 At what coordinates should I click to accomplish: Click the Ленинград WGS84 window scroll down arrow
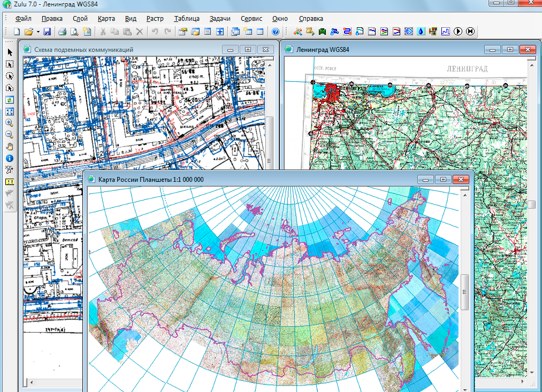pos(532,373)
